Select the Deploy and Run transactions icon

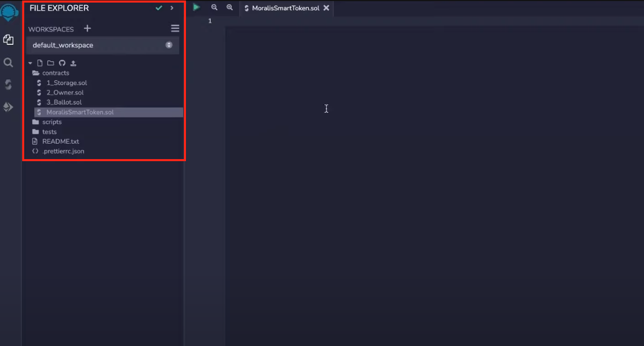coord(8,107)
